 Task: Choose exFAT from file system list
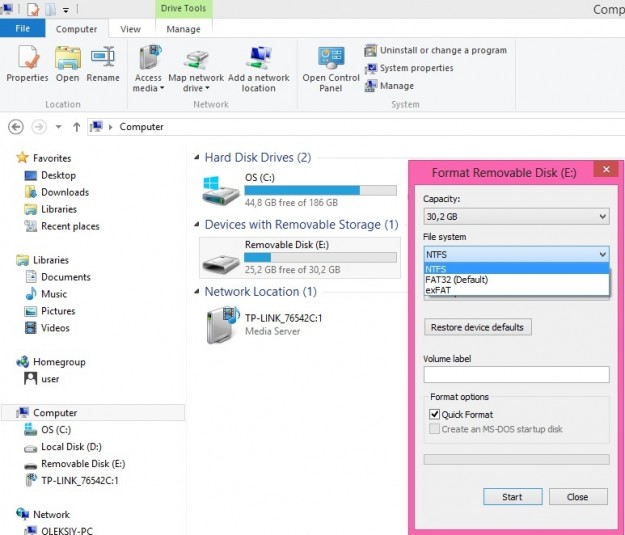click(438, 290)
